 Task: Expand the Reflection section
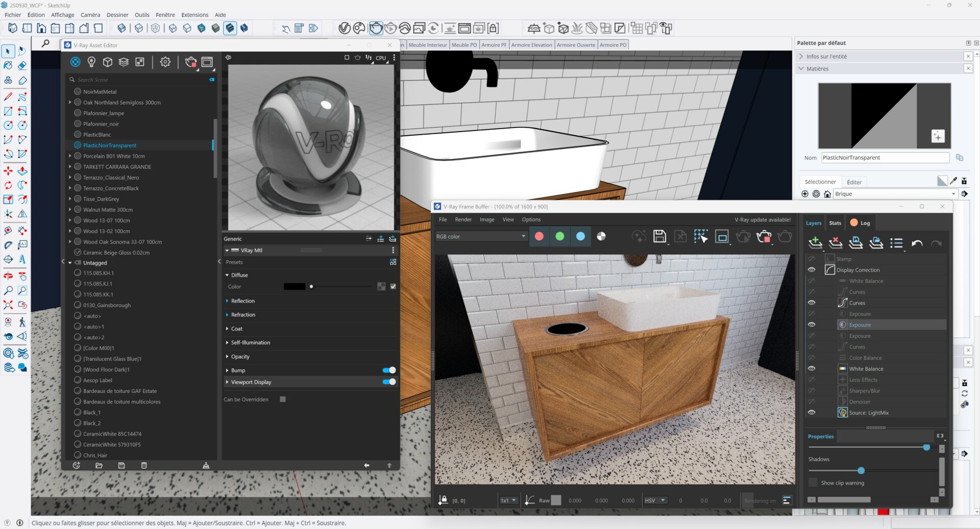click(x=242, y=301)
